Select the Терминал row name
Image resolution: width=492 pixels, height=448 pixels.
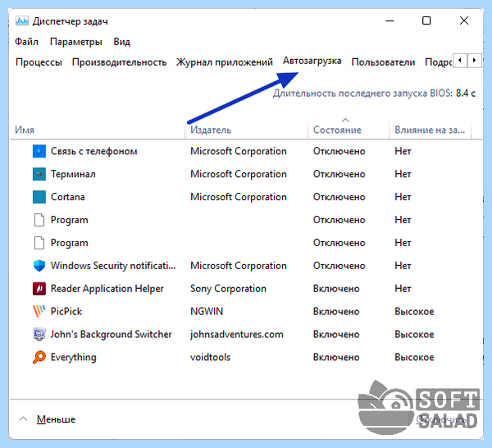(73, 174)
